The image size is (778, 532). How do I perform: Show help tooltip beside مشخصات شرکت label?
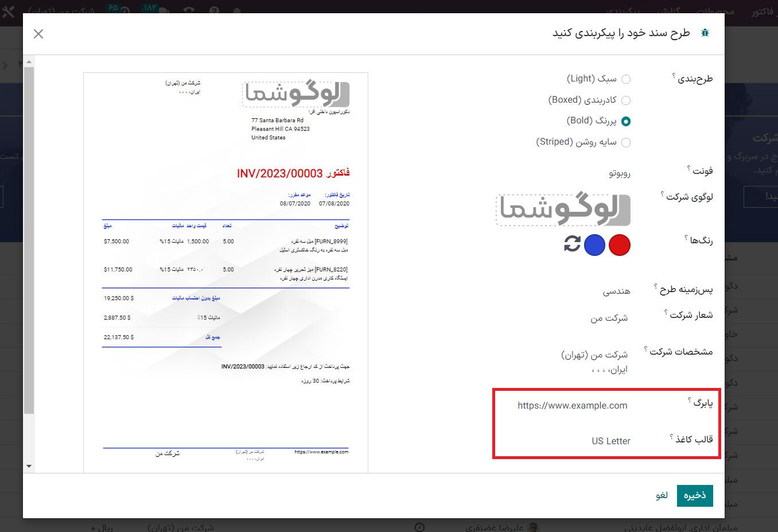(646, 348)
